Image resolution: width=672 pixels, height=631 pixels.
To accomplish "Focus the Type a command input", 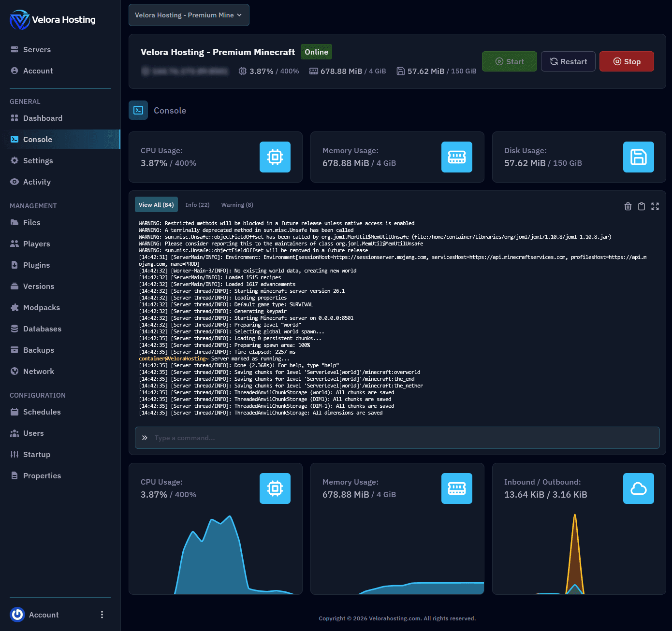I will pos(396,438).
